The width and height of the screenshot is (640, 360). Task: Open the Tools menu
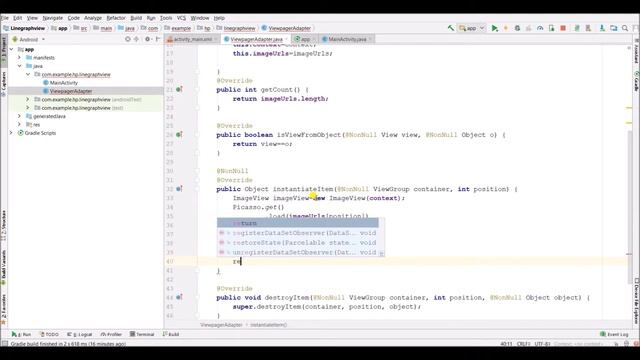point(166,18)
